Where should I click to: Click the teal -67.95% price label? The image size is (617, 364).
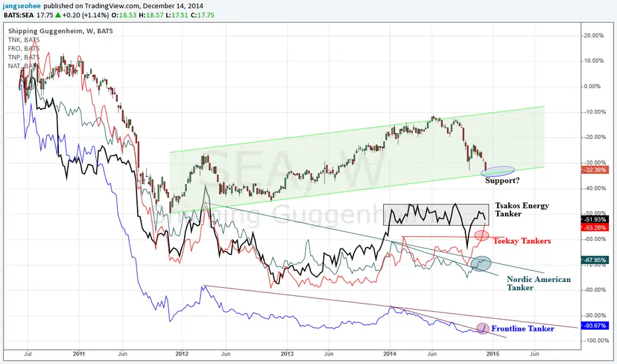[x=595, y=259]
